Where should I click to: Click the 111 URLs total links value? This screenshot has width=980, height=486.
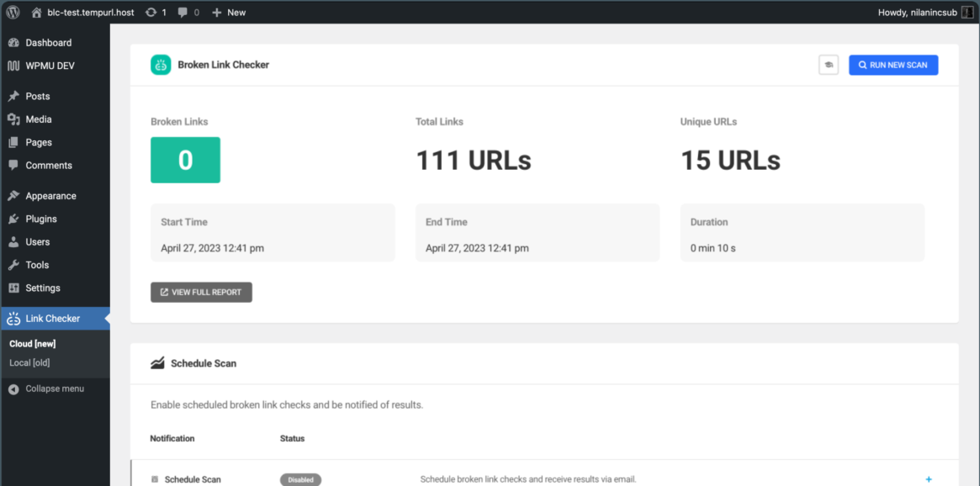tap(474, 161)
